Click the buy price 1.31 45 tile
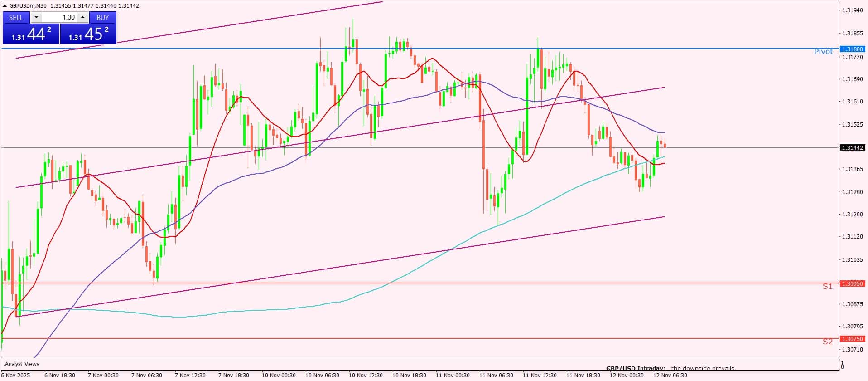 [88, 34]
